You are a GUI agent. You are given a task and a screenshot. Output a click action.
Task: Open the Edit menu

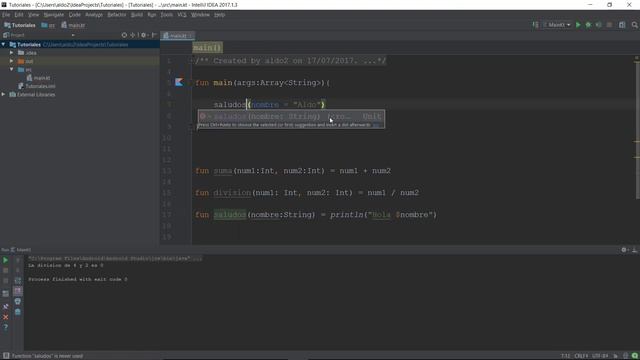pos(19,15)
